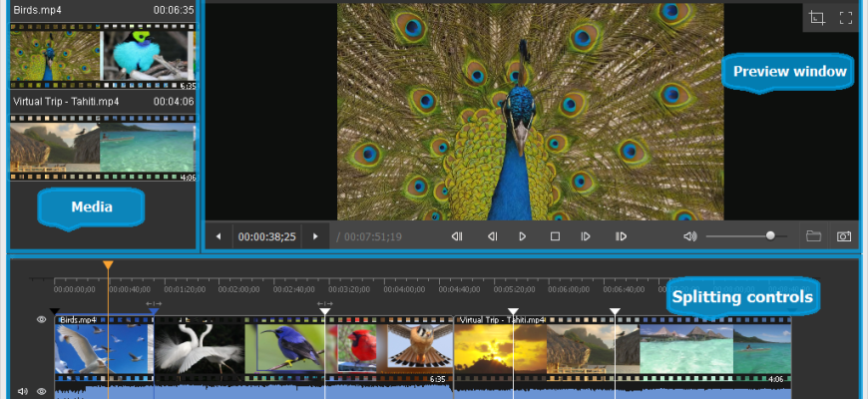Click the 00:02:00;00 ruler label
The width and height of the screenshot is (868, 399).
pos(238,289)
